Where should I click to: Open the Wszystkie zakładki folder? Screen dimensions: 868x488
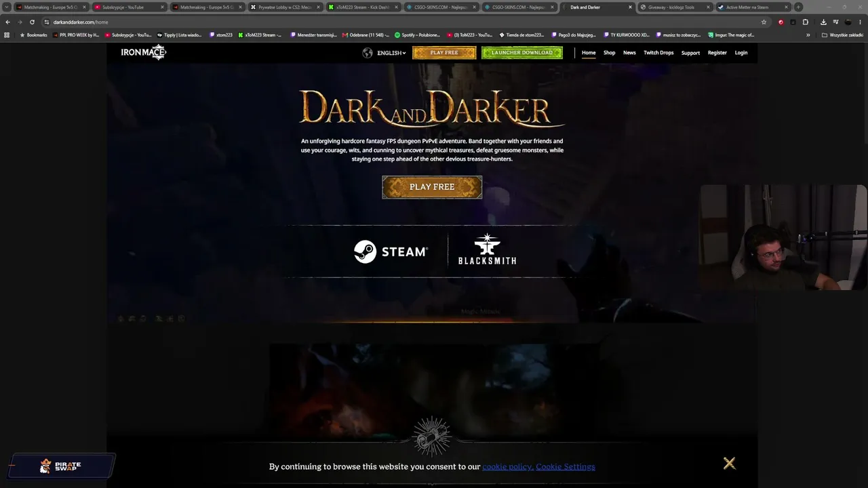click(x=844, y=35)
